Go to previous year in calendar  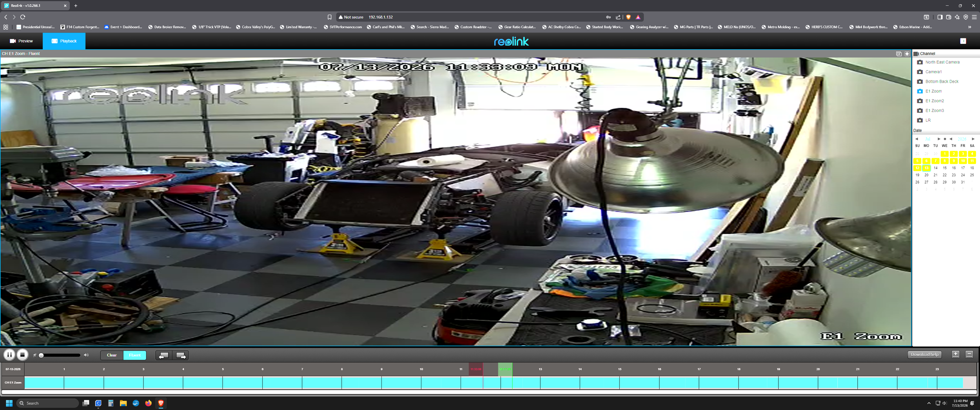(951, 139)
